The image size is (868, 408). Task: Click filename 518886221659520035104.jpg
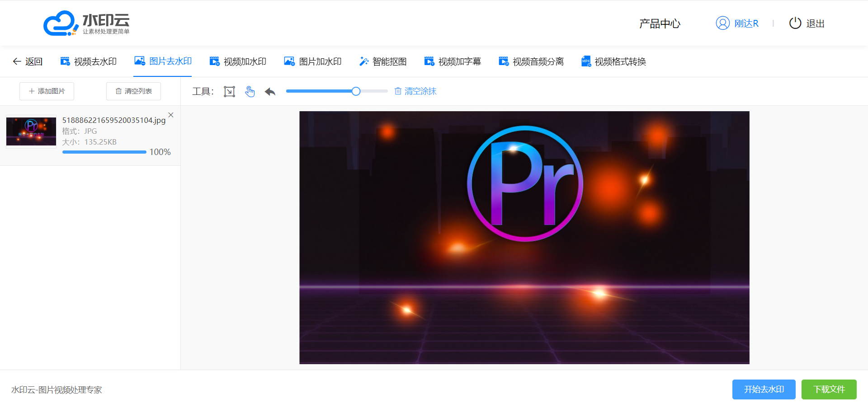pyautogui.click(x=114, y=120)
